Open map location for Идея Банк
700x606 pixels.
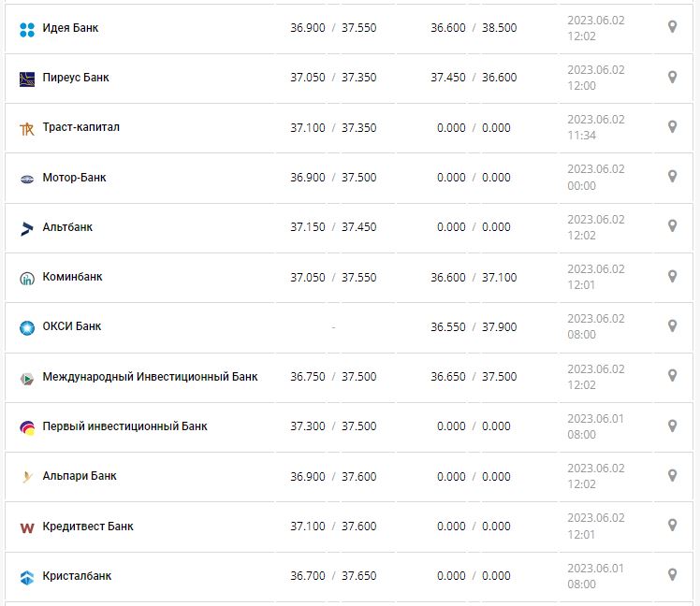coord(672,27)
